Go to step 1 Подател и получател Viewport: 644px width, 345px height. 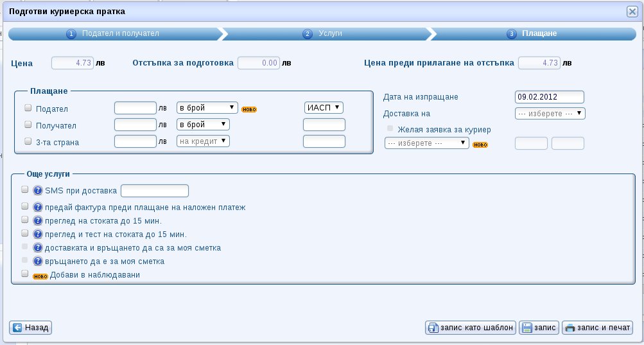(x=113, y=33)
